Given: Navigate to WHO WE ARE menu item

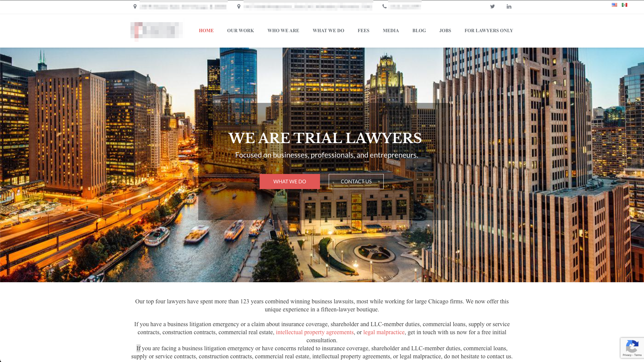Looking at the screenshot, I should tap(283, 30).
